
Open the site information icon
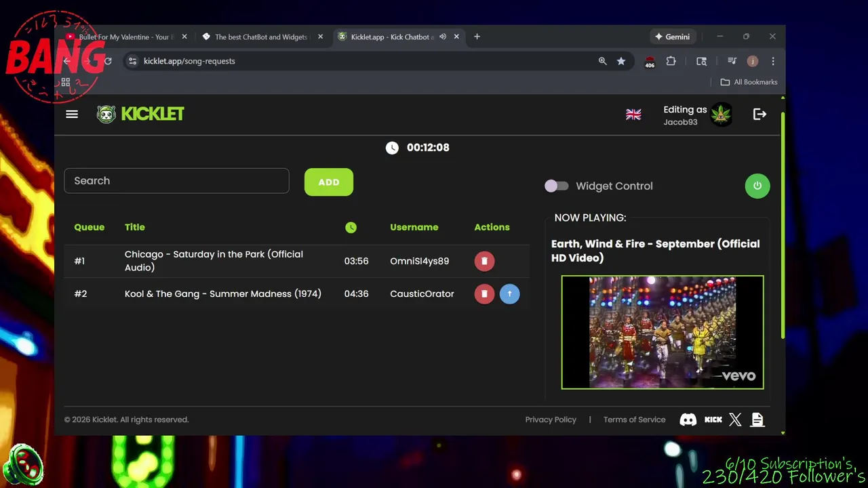click(x=132, y=61)
